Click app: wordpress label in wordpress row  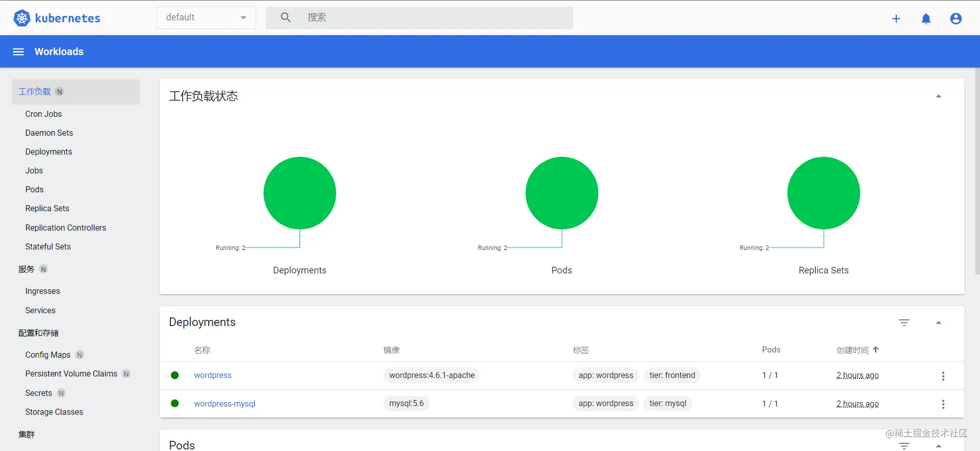605,375
